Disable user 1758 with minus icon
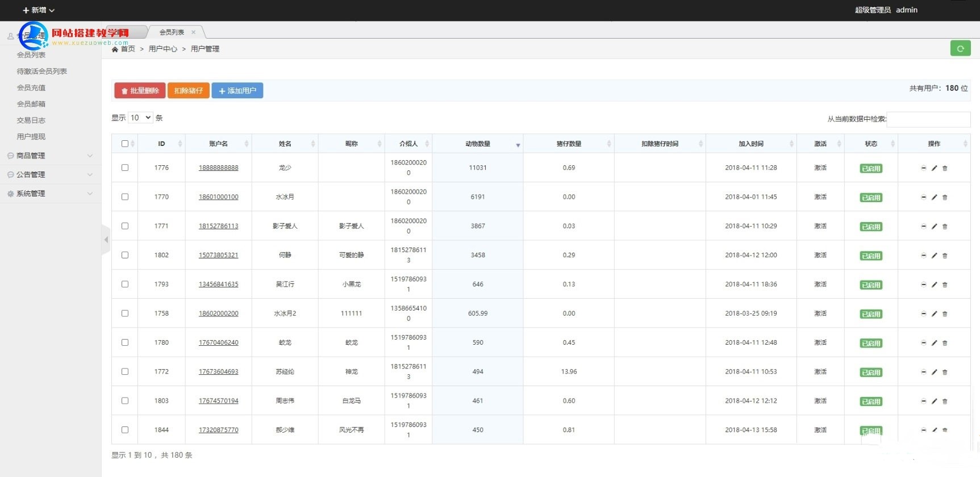This screenshot has height=477, width=980. (x=923, y=313)
